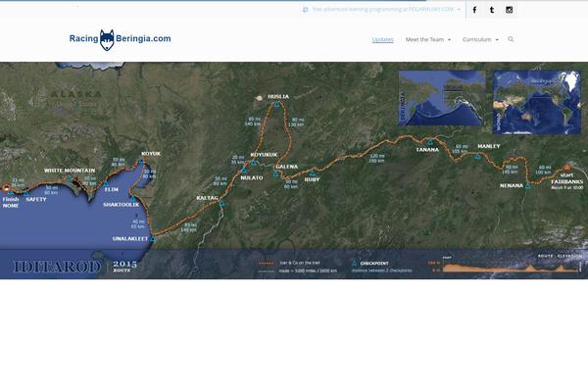588x392 pixels.
Task: Click the WHITE MOUNTAIN map label
Action: click(x=70, y=171)
